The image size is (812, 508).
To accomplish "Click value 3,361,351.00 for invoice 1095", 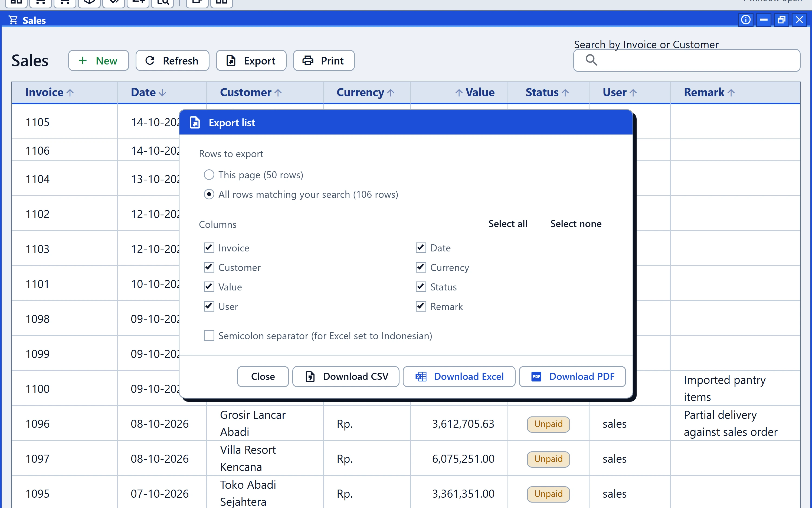I will tap(463, 494).
